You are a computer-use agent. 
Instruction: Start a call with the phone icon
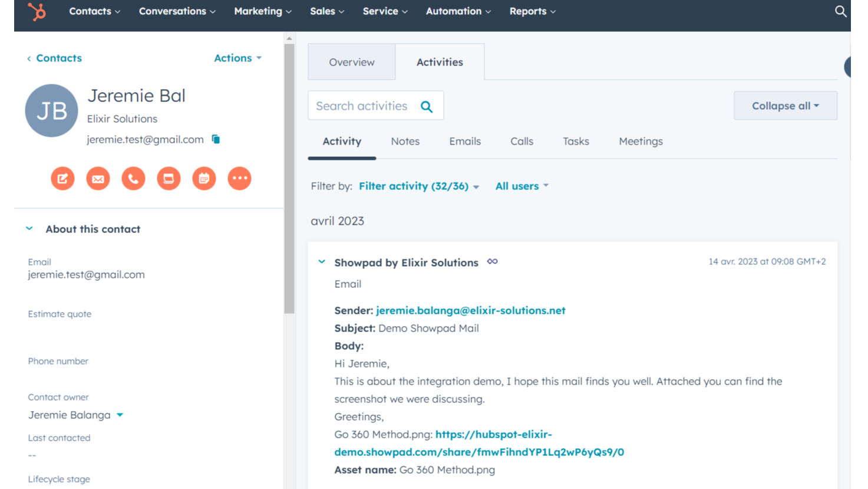coord(133,178)
